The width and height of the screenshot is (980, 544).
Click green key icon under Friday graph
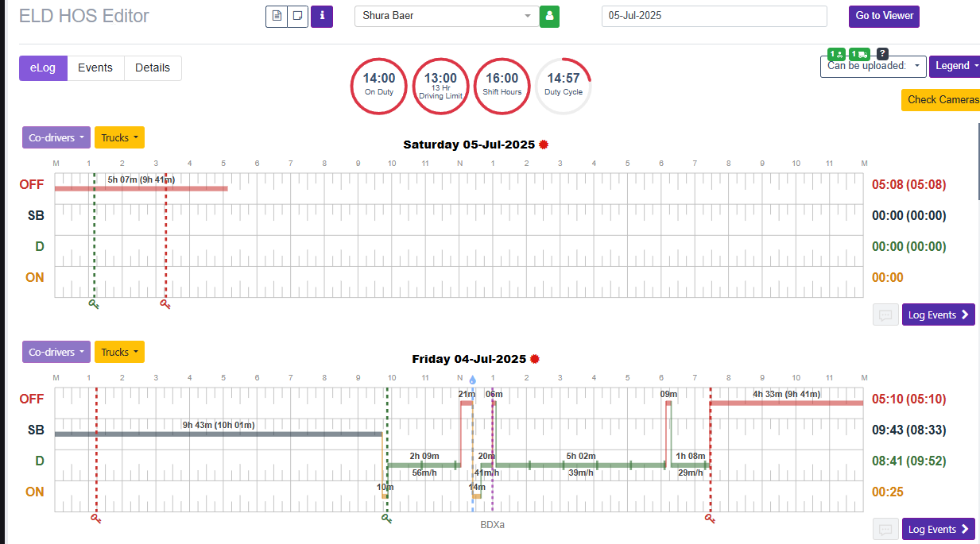click(x=386, y=518)
